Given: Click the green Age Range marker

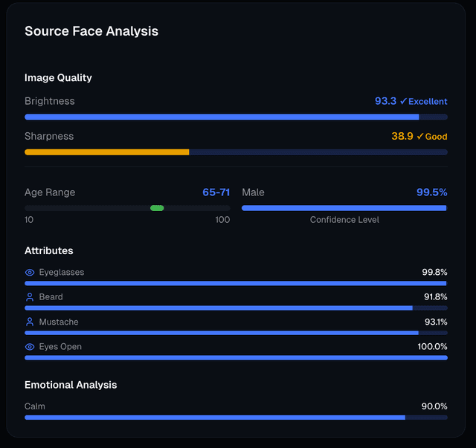Looking at the screenshot, I should coord(157,208).
